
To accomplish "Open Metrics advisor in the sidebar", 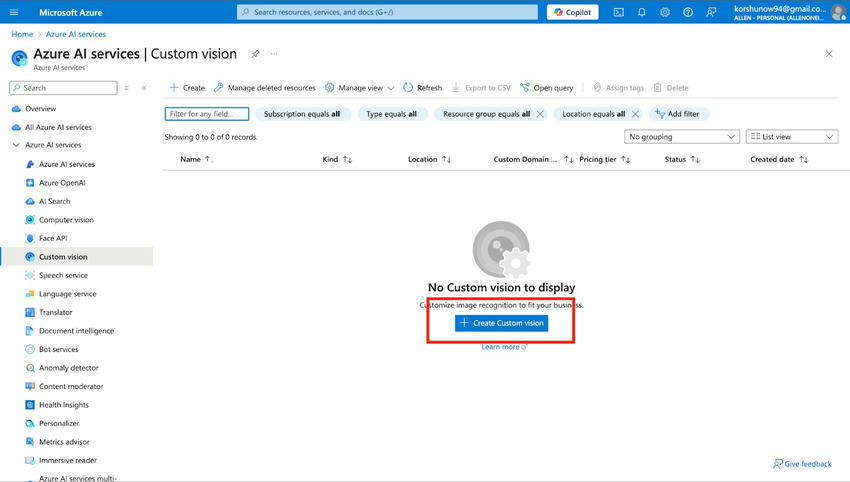I will tap(64, 442).
